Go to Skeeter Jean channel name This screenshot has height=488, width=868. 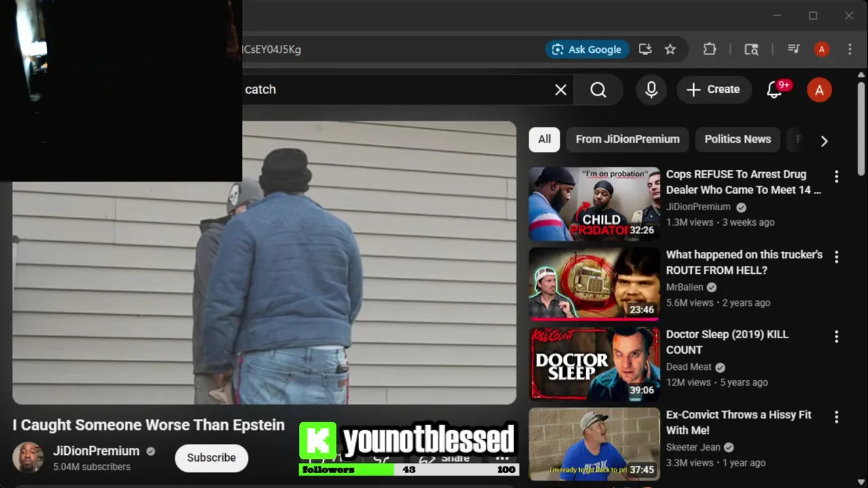point(693,447)
